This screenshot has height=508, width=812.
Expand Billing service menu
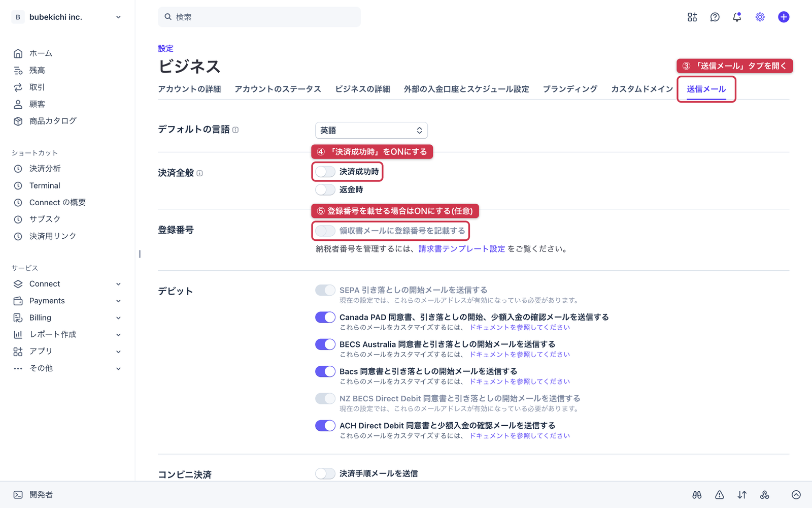click(67, 317)
